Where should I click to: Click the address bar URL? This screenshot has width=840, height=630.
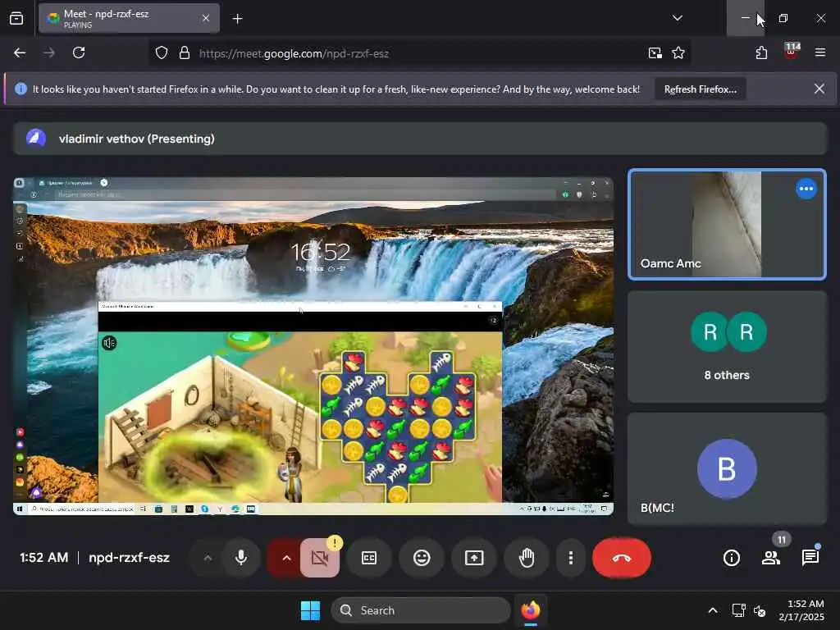294,53
